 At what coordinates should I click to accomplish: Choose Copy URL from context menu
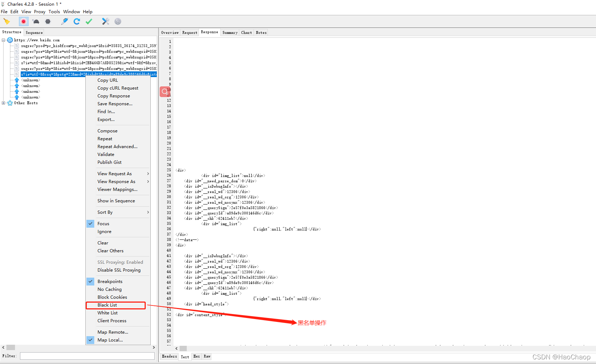tap(107, 80)
